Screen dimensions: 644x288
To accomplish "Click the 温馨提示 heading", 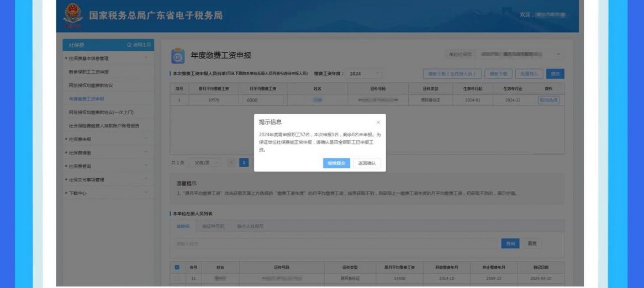I will tap(186, 183).
